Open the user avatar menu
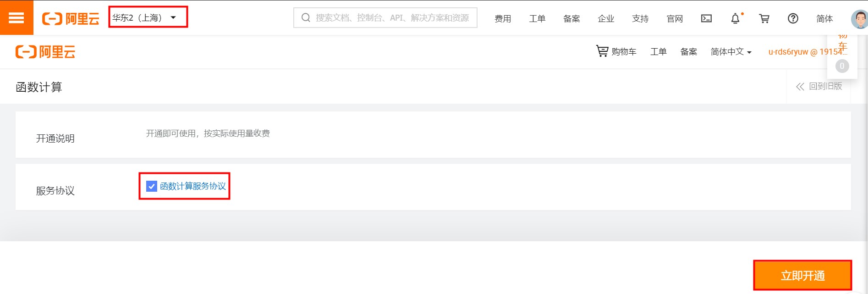Screen dimensions: 868x294 coord(859,19)
